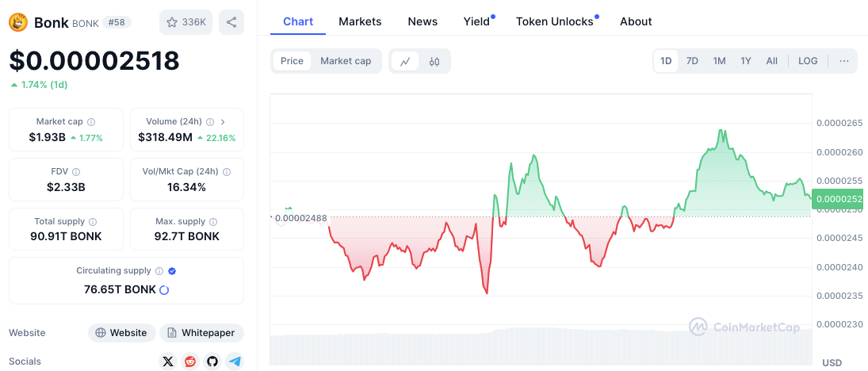The image size is (868, 371).
Task: Click the Bonk coin logo icon
Action: pyautogui.click(x=18, y=22)
